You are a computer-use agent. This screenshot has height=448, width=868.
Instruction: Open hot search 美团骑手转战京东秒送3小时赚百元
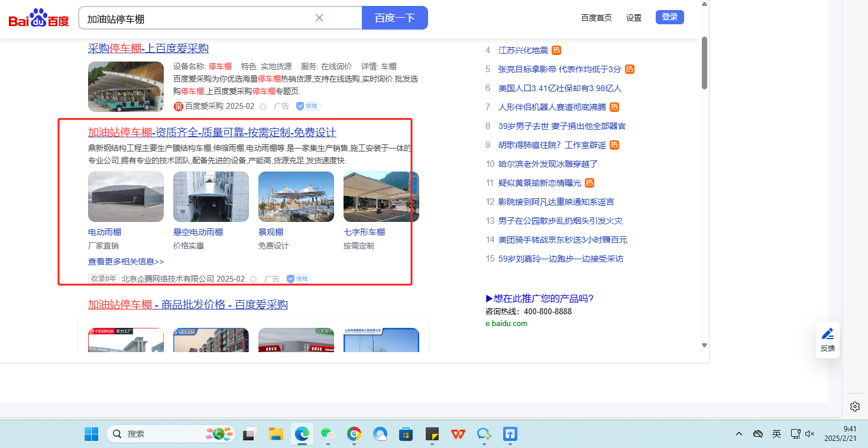[x=563, y=240]
